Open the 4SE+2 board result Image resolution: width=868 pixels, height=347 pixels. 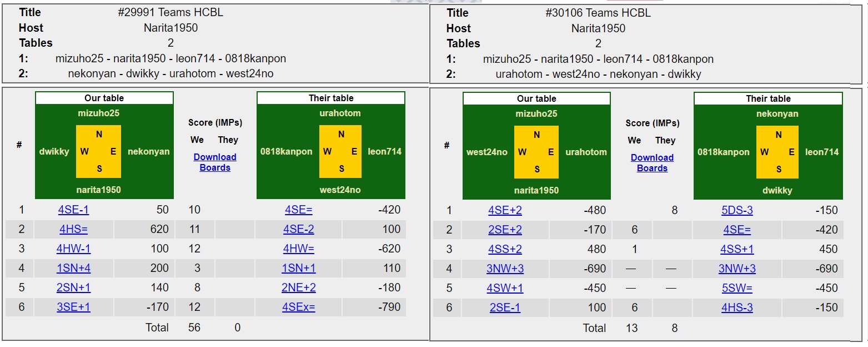pyautogui.click(x=505, y=211)
